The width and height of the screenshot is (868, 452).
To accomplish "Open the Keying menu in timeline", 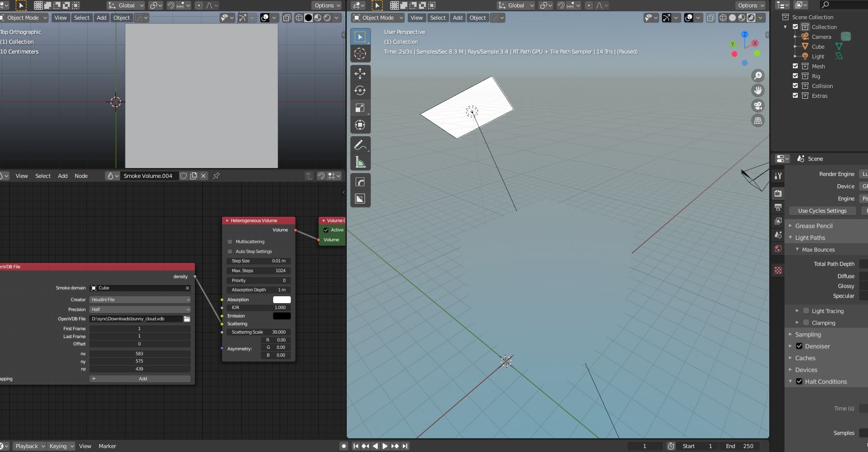I will (x=61, y=446).
